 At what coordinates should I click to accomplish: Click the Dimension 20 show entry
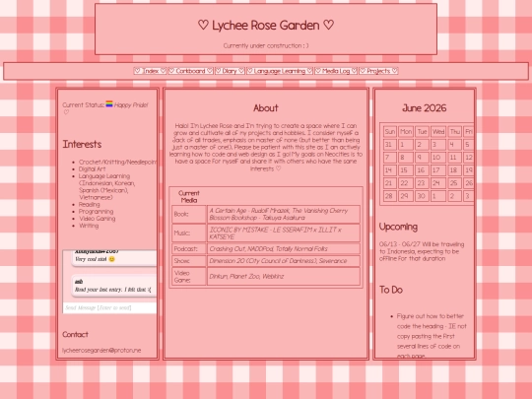click(284, 260)
